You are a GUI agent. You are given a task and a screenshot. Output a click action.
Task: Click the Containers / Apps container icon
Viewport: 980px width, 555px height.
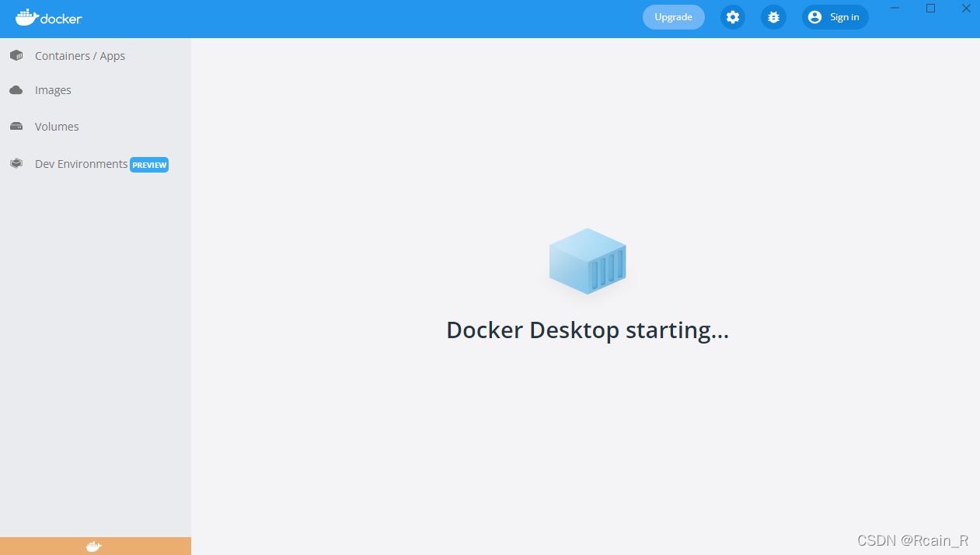[x=16, y=55]
